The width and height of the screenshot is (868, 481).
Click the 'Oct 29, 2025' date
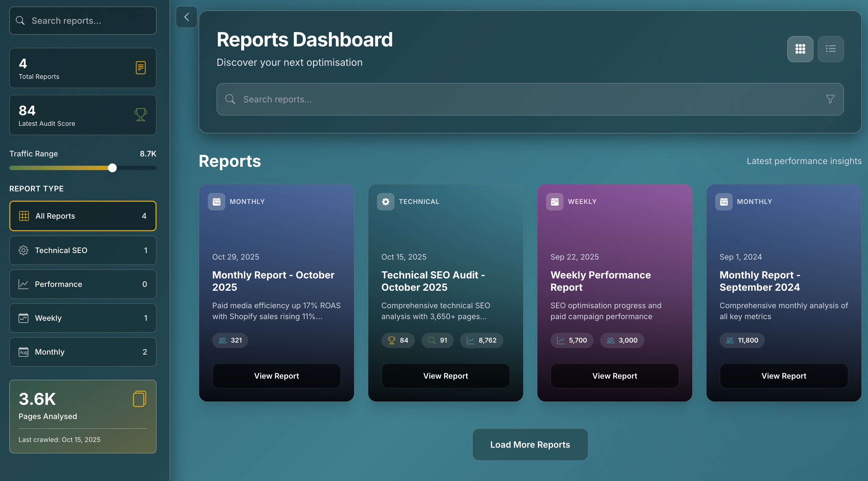click(235, 257)
